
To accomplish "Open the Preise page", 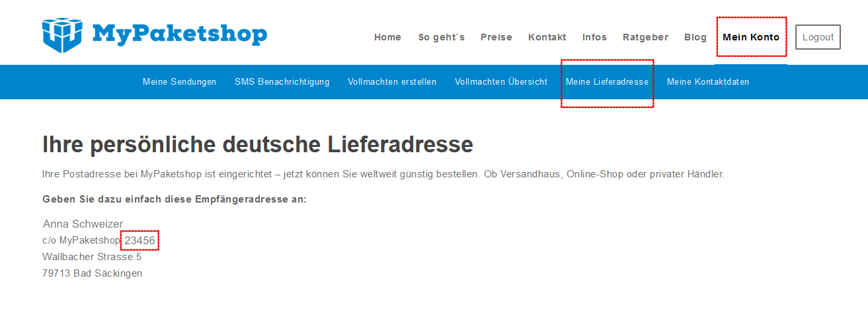I will [x=496, y=37].
